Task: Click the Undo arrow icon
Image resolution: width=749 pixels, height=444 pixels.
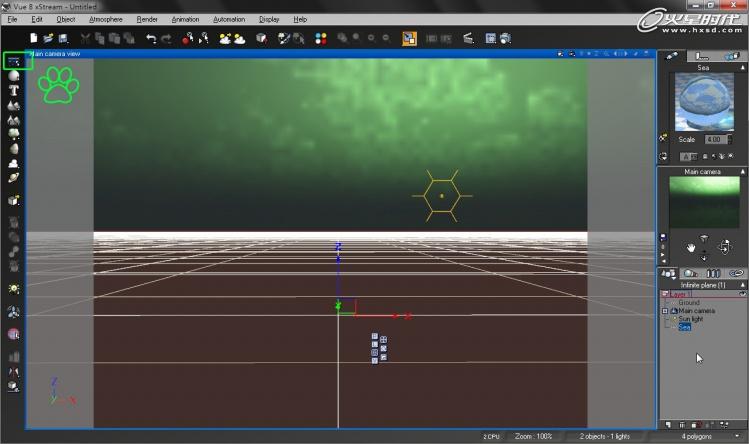Action: [x=151, y=39]
